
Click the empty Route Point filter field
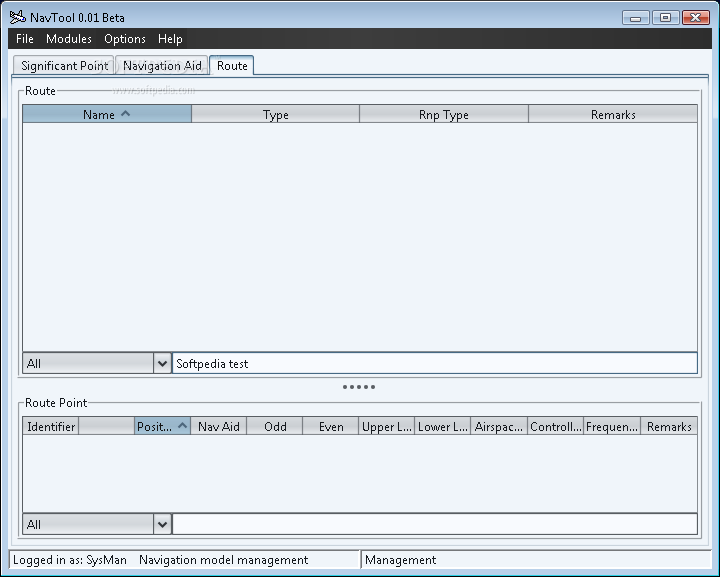(x=434, y=524)
